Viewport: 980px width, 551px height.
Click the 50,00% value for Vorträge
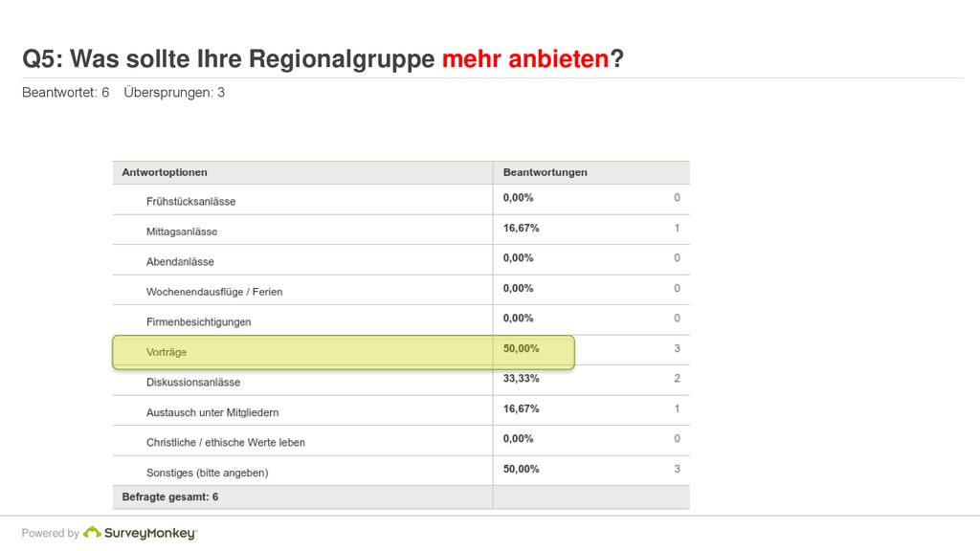point(522,348)
